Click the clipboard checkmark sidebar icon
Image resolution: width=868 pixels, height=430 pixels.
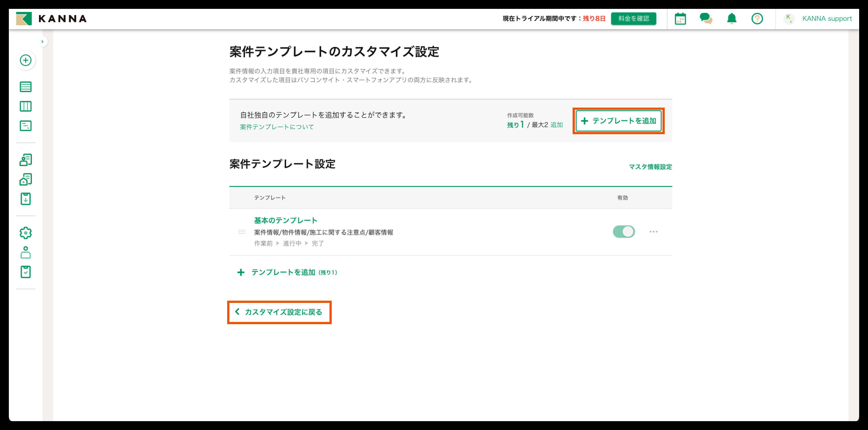(26, 272)
